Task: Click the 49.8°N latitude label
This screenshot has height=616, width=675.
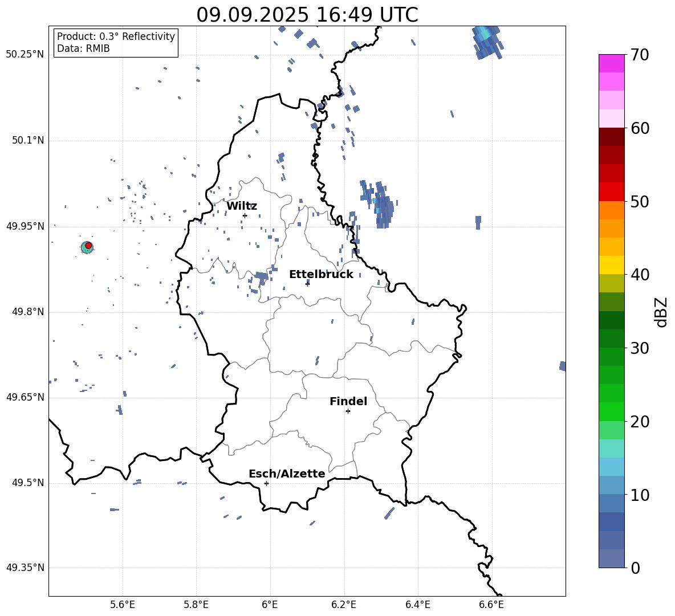Action: pyautogui.click(x=28, y=312)
